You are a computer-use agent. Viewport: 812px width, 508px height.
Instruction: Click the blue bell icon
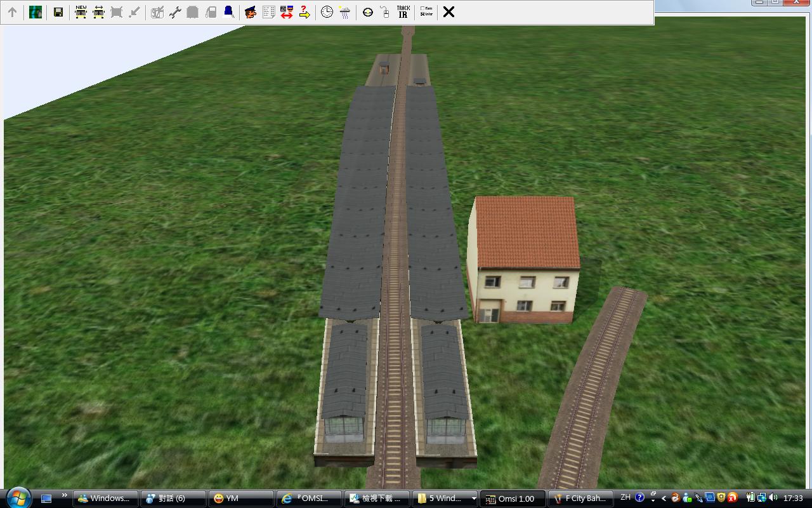click(x=228, y=12)
